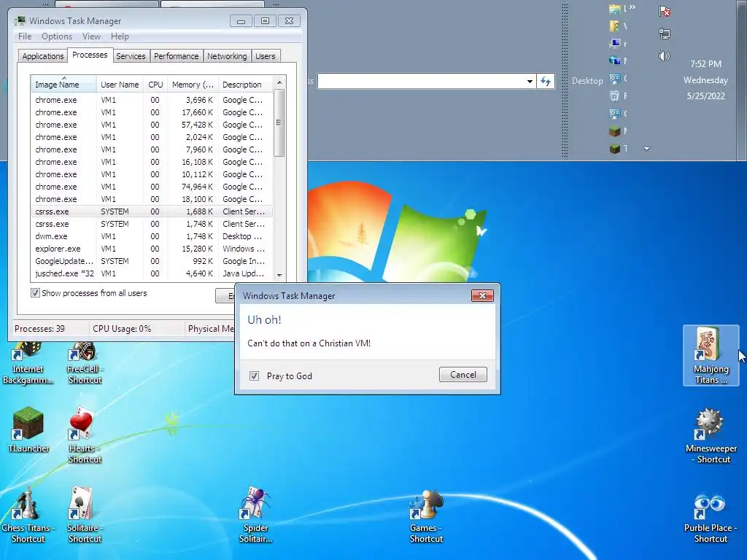Click the Desktop toolbar down-arrow at bottom
This screenshot has height=560, width=747.
pyautogui.click(x=646, y=149)
